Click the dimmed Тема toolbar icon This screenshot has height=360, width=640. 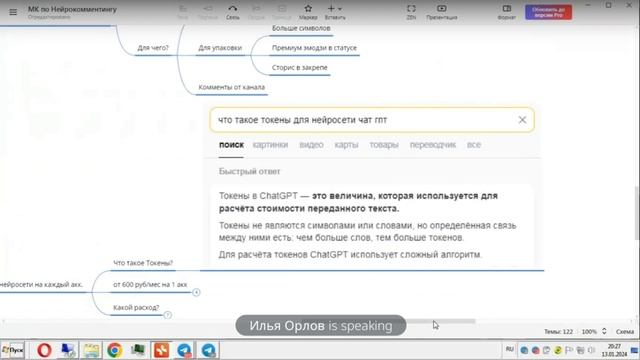[x=182, y=12]
